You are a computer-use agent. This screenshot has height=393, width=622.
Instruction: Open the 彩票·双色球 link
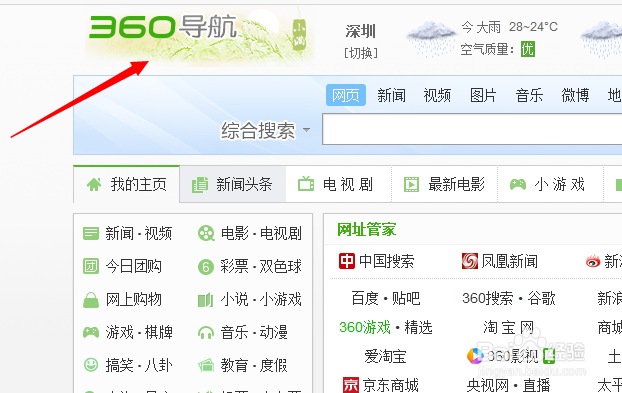click(261, 266)
